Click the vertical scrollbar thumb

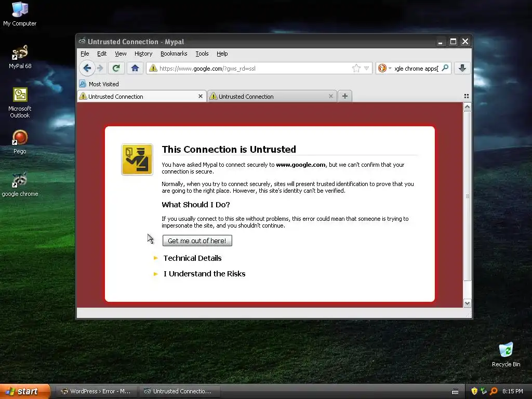pyautogui.click(x=467, y=196)
